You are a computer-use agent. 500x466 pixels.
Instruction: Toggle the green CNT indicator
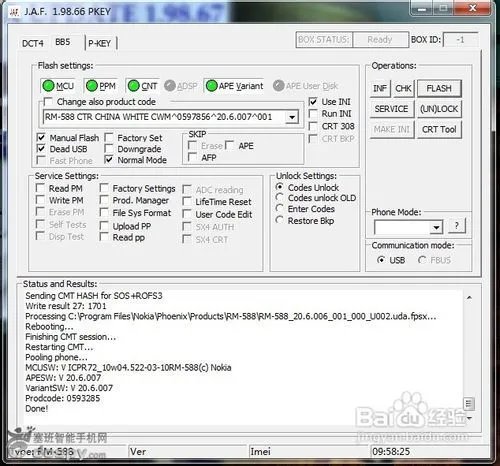(133, 86)
